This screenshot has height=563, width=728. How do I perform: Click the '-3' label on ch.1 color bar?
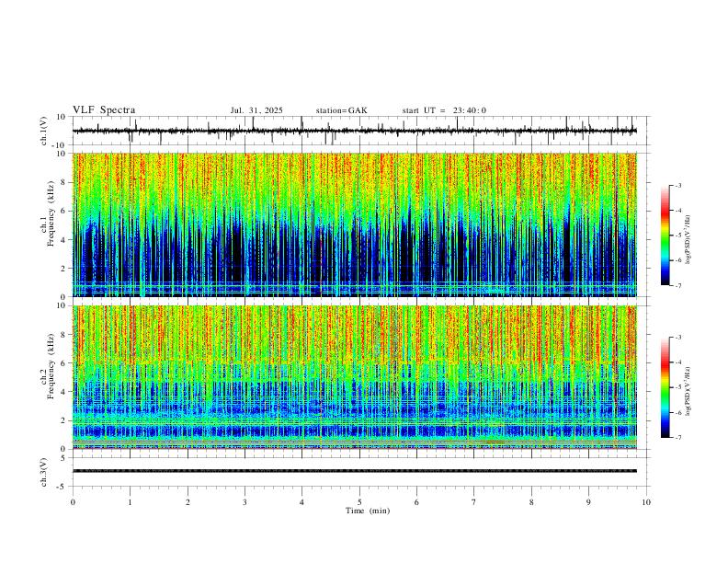point(678,185)
